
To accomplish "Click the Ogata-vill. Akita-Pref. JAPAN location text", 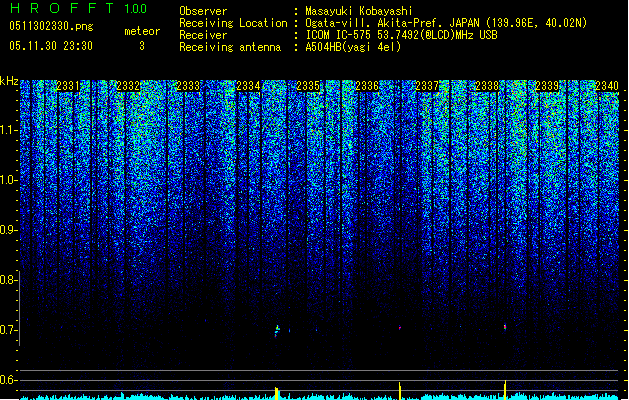I will tap(446, 23).
